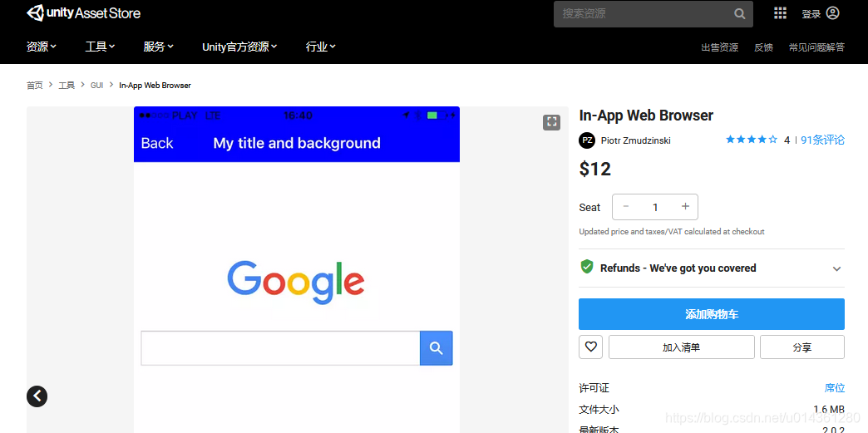Click 'Updated price and taxes/VAT' note
The image size is (868, 433).
672,232
